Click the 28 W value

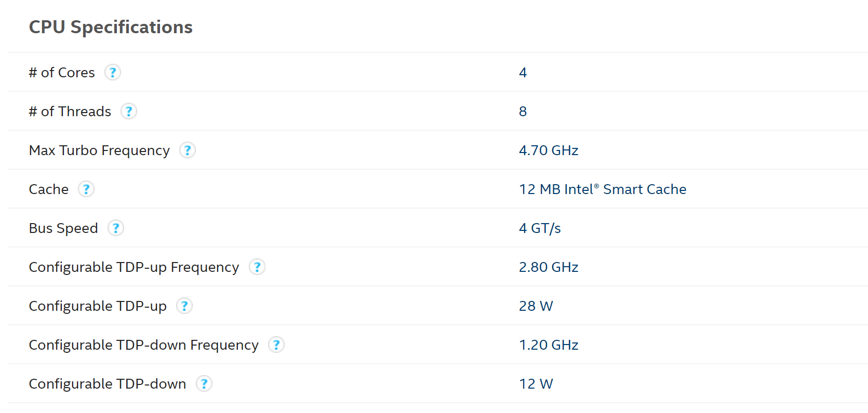click(x=536, y=306)
